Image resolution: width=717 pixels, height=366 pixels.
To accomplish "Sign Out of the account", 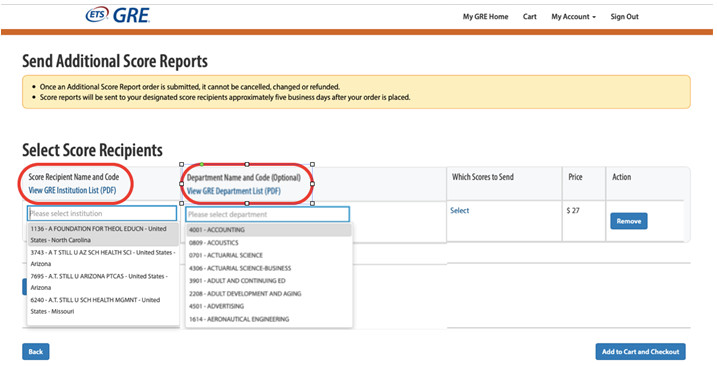I will point(624,16).
